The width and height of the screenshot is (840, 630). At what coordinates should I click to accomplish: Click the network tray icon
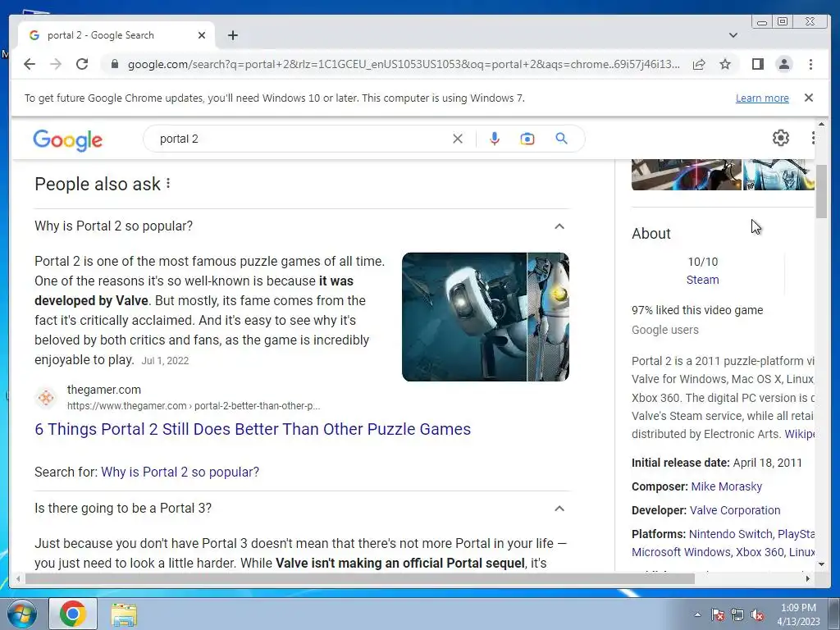click(737, 614)
